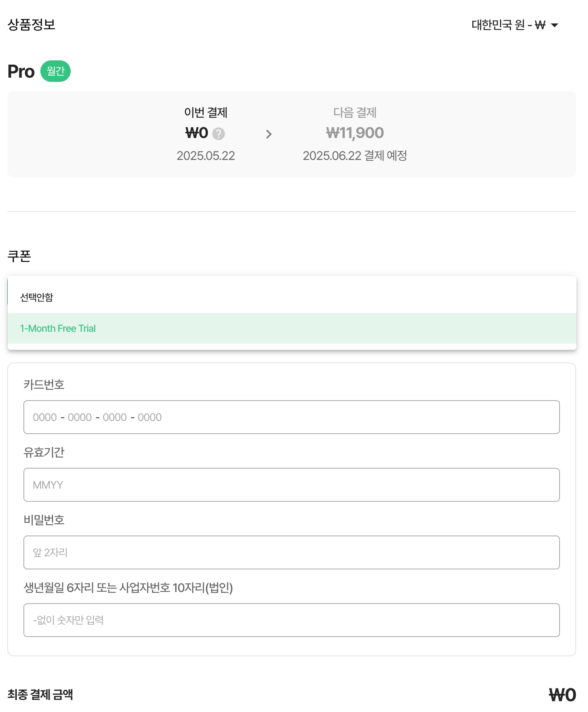
Task: Click the next payment ₩11,900 amount
Action: pyautogui.click(x=355, y=133)
